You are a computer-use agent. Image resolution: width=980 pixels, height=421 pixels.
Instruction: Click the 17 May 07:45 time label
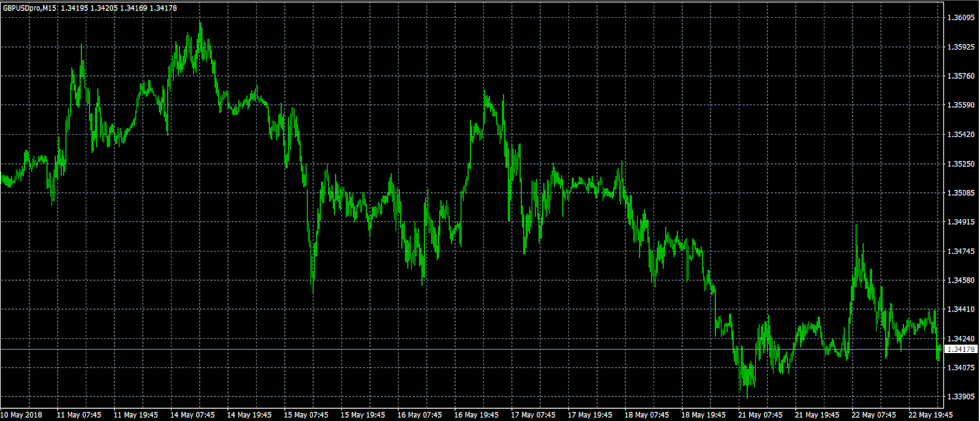point(533,415)
